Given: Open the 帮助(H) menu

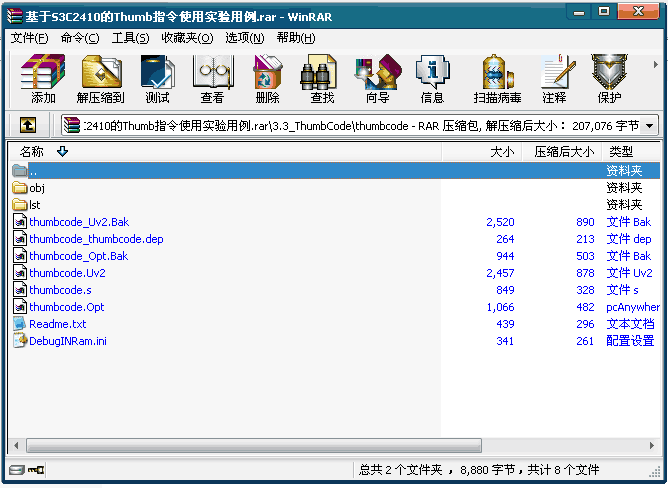Looking at the screenshot, I should coord(296,38).
